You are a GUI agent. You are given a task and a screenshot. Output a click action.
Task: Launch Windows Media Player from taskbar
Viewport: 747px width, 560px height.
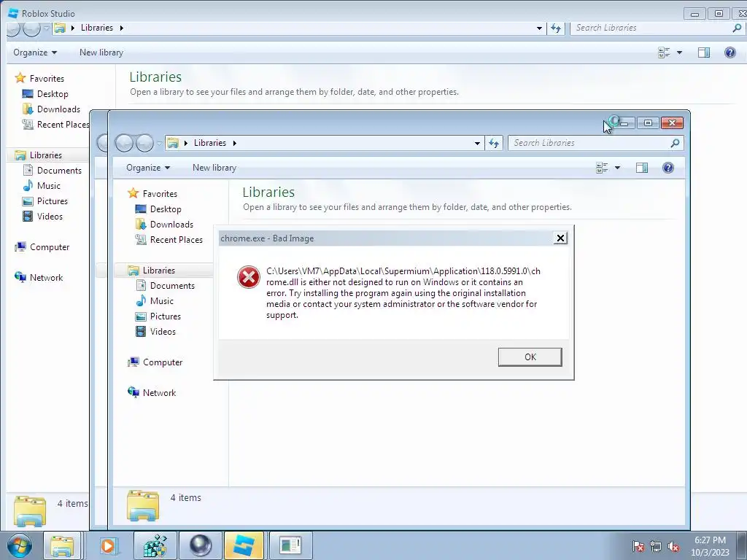pos(109,545)
